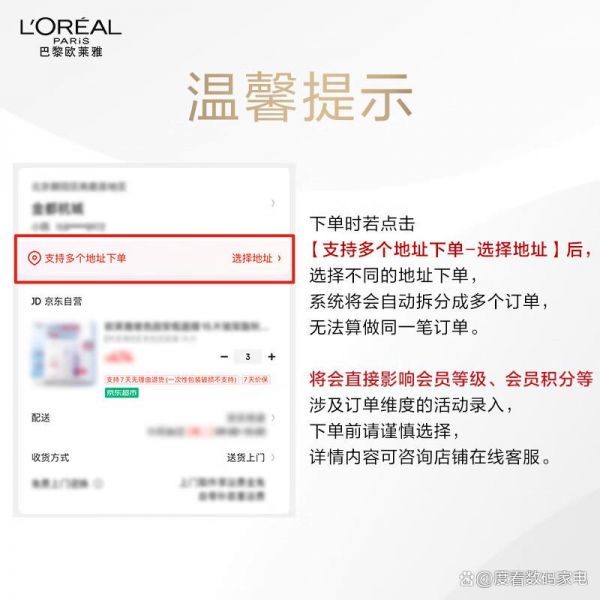Viewport: 600px width, 600px height.
Task: Click the L'ORÉAL PARIS logo
Action: 71,38
